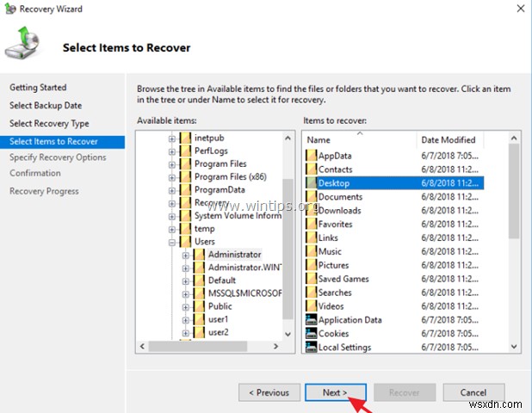Click the temp folder icon in tree
This screenshot has height=413, width=532.
185,229
